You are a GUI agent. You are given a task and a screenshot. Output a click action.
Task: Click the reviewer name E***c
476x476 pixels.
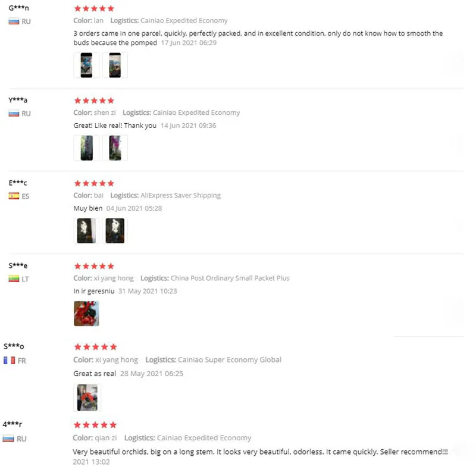coord(18,183)
